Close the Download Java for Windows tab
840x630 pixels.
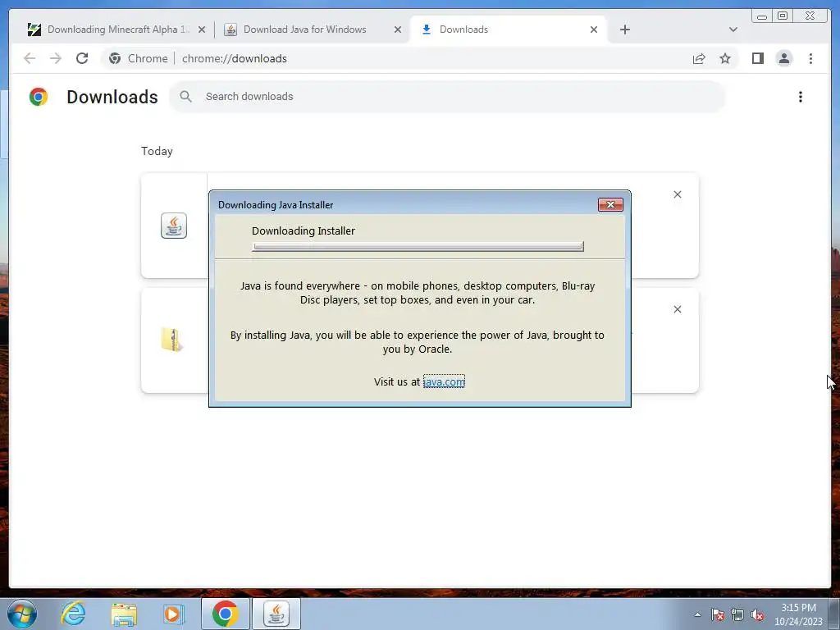pyautogui.click(x=398, y=30)
